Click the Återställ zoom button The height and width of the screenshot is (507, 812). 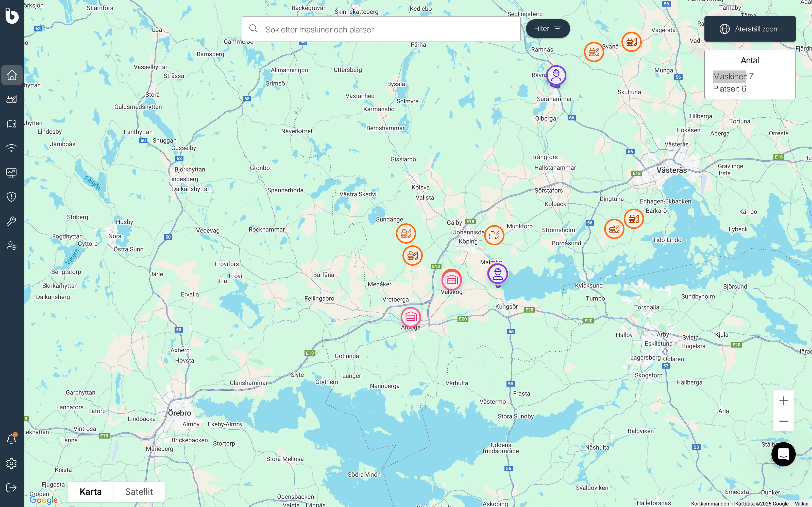(750, 29)
